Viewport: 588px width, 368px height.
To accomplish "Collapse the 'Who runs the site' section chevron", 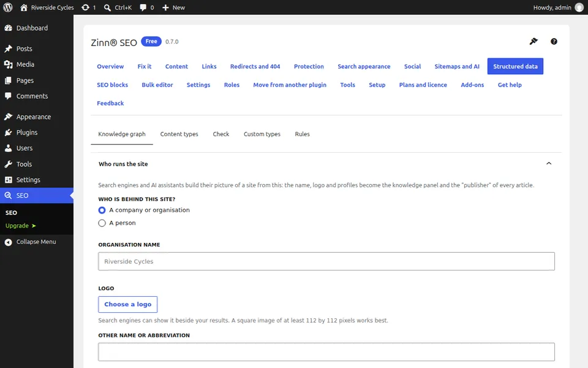I will coord(549,163).
